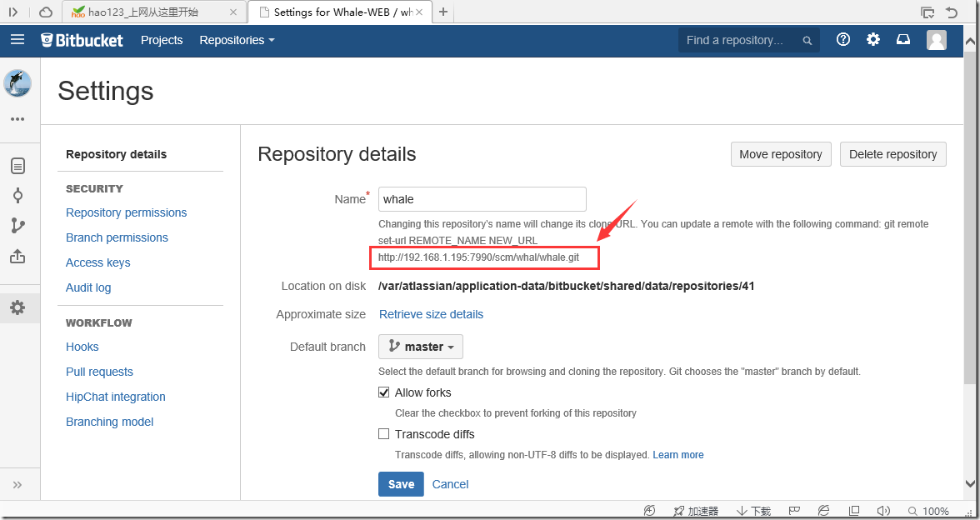Open the 下载 downloads icon in status bar

742,512
